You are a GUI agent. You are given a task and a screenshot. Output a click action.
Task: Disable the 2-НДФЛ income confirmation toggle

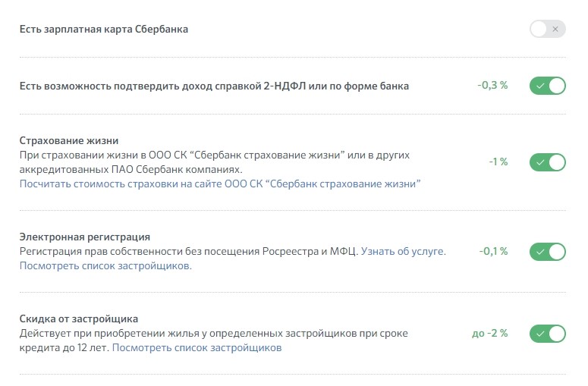(x=548, y=86)
